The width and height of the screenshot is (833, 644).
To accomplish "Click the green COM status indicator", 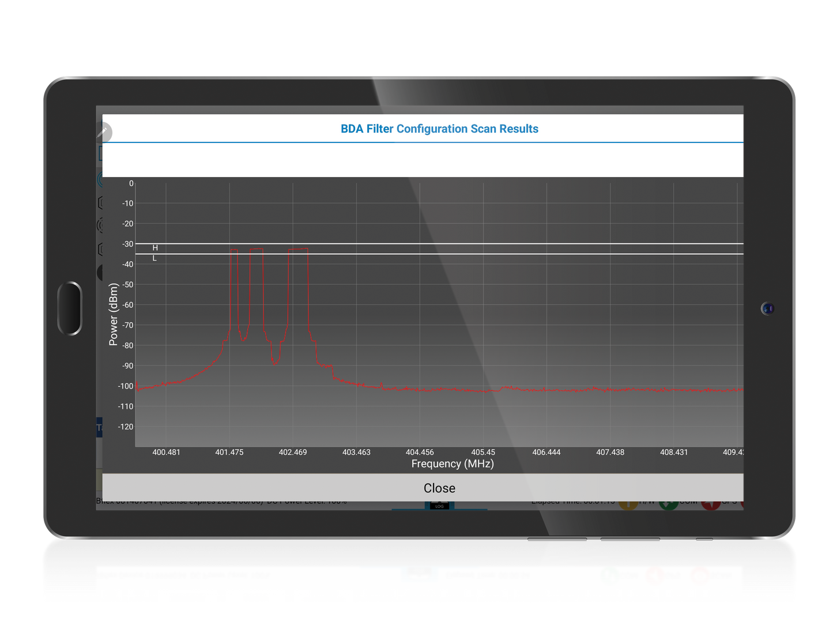I will 669,503.
